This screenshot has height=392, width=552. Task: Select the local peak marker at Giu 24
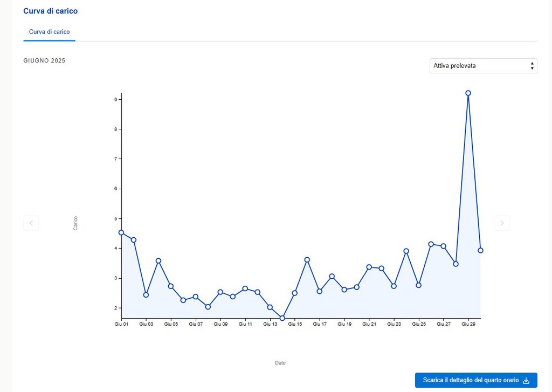[406, 251]
